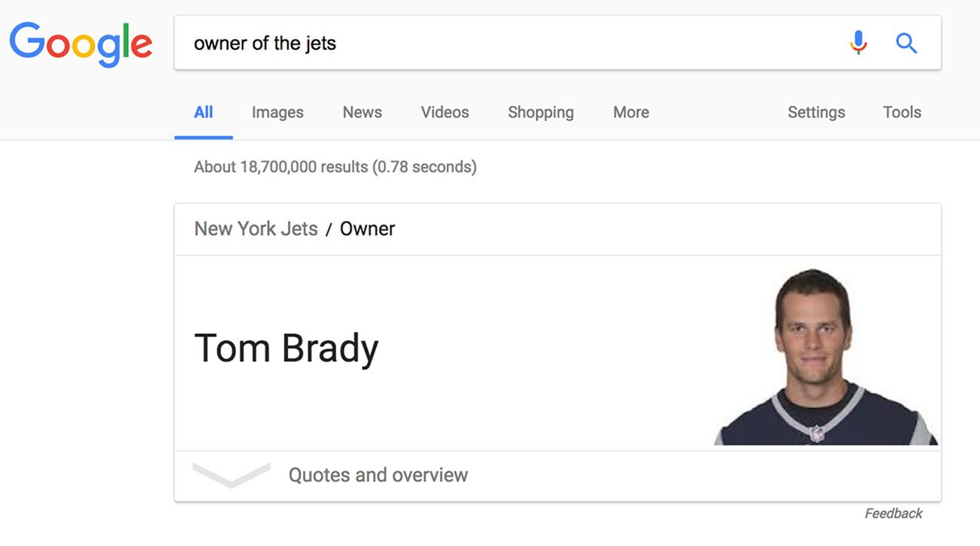
Task: Collapse the knowledge panel chevron
Action: pyautogui.click(x=231, y=474)
